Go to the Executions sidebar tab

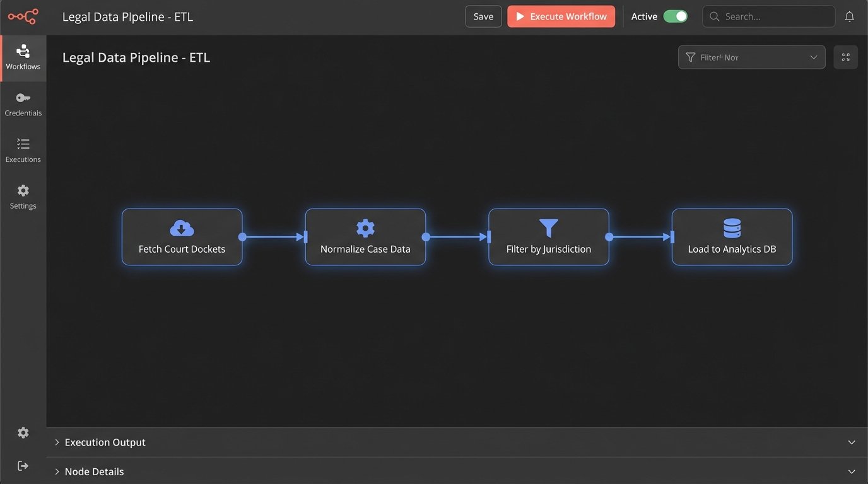coord(23,151)
